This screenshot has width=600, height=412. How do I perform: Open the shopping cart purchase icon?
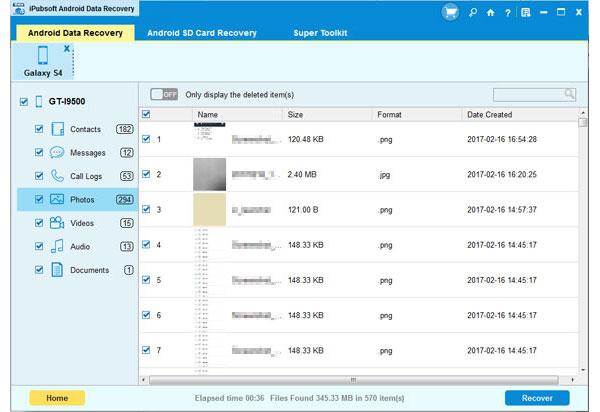[x=450, y=13]
